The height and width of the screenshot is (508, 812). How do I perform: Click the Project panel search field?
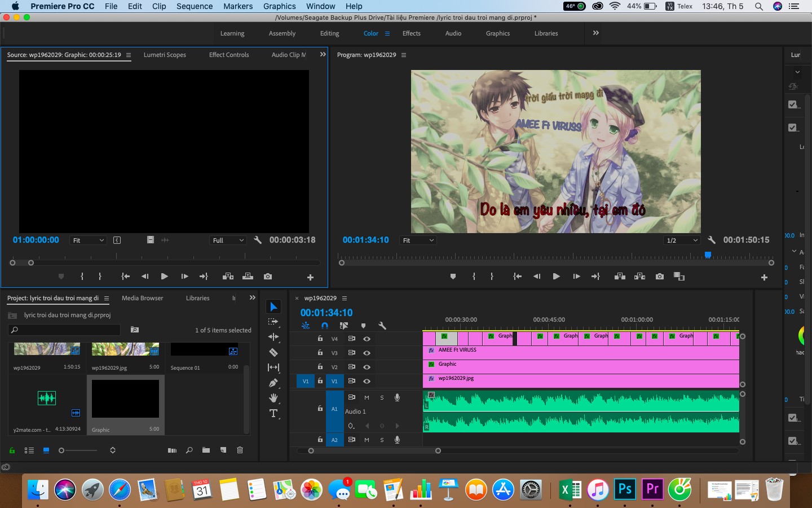[x=65, y=330]
